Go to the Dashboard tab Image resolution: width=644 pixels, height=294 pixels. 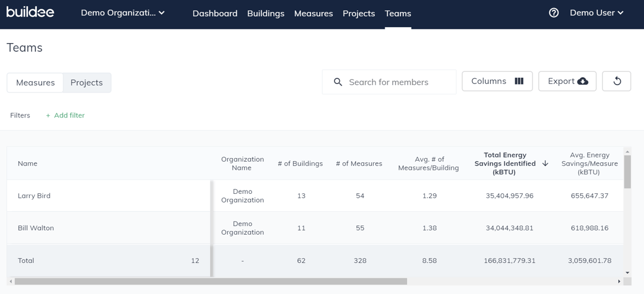[214, 13]
